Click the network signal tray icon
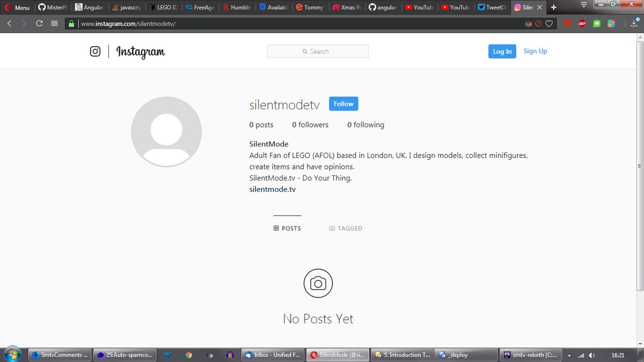644x362 pixels. click(x=581, y=355)
